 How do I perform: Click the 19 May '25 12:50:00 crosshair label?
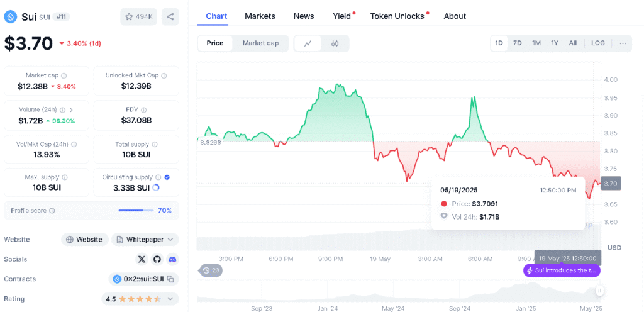[568, 259]
